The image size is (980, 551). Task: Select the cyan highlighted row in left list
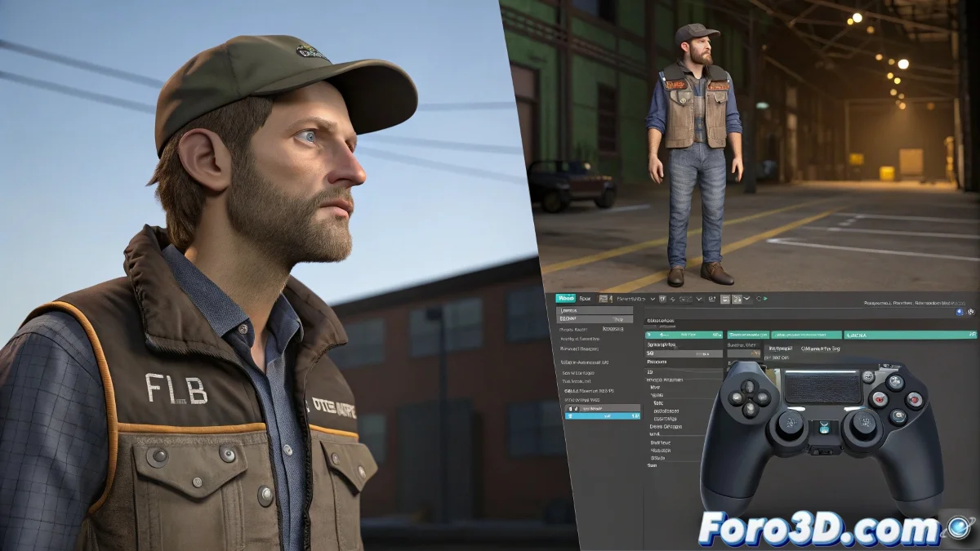click(x=602, y=416)
